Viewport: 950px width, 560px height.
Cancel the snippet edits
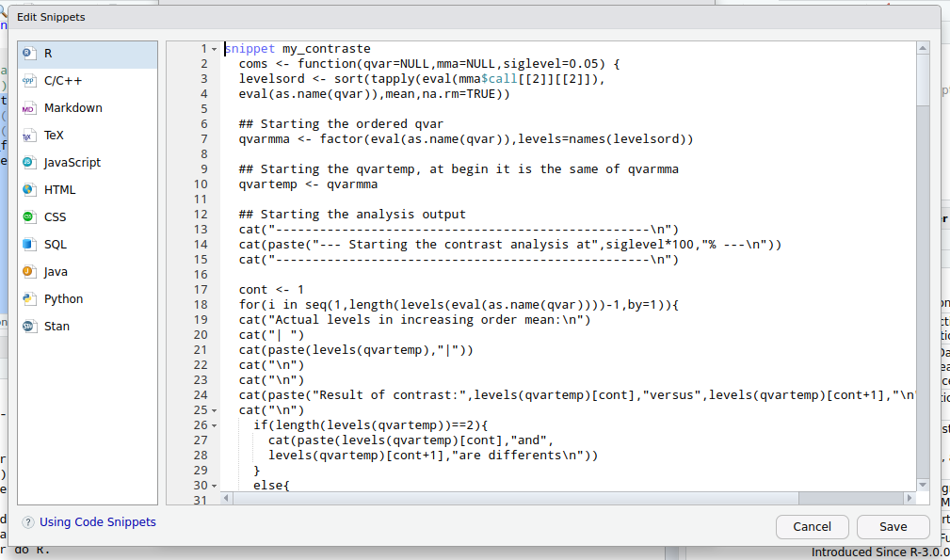click(x=812, y=526)
